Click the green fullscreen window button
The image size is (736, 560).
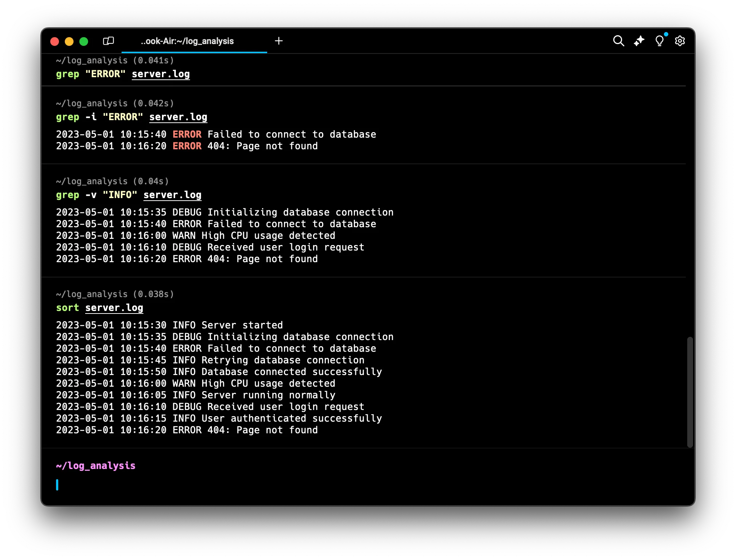(x=84, y=42)
